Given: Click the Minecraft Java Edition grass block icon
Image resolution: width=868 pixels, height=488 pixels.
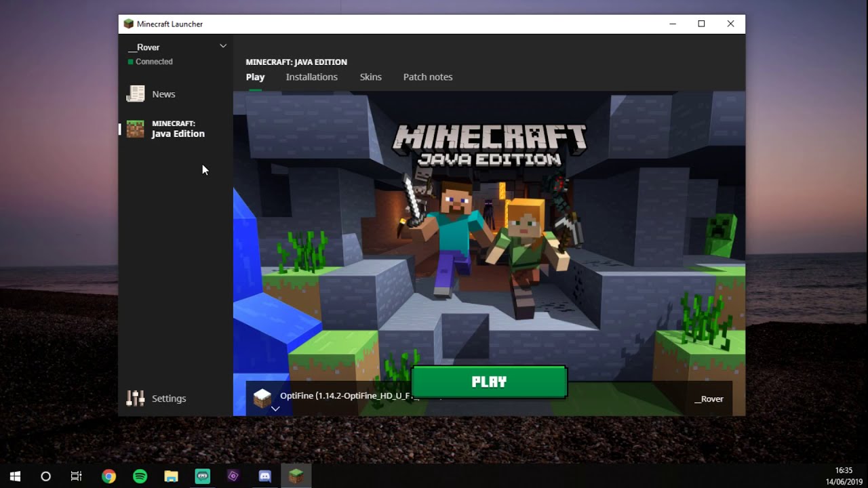Looking at the screenshot, I should pos(136,129).
